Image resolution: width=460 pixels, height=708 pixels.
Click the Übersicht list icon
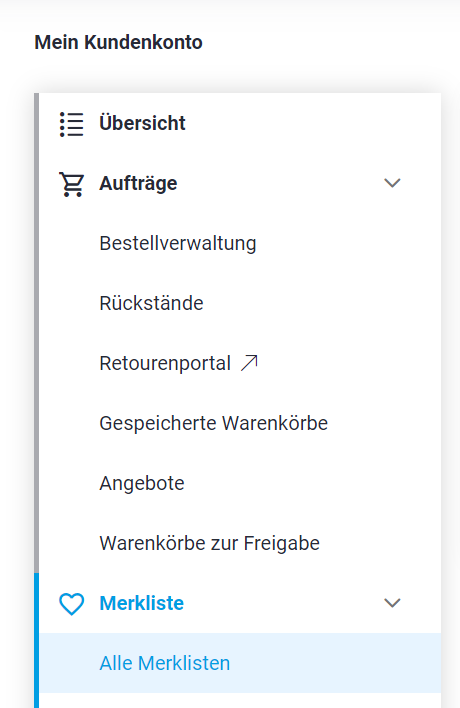click(72, 124)
